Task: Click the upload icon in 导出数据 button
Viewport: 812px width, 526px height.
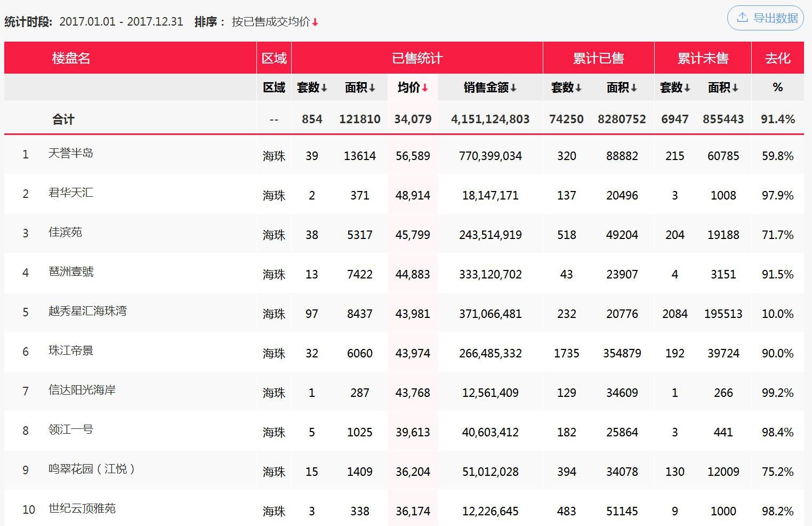Action: pyautogui.click(x=742, y=18)
